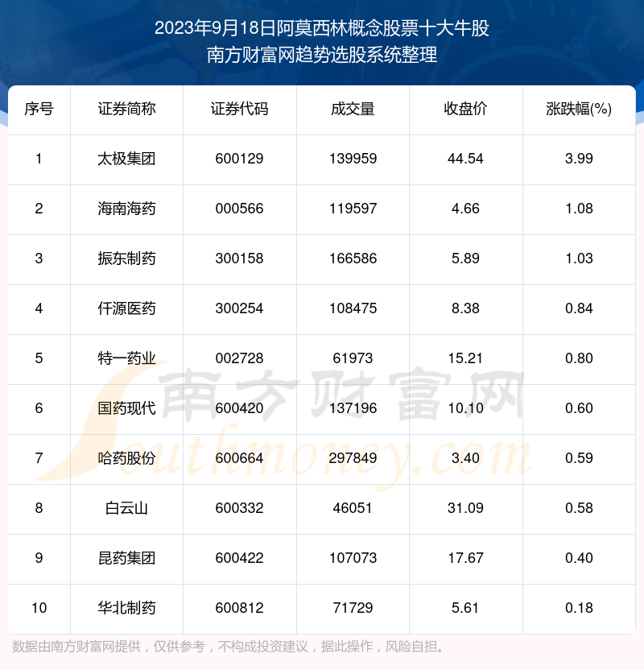
Task: Click stock code 300254
Action: [239, 308]
